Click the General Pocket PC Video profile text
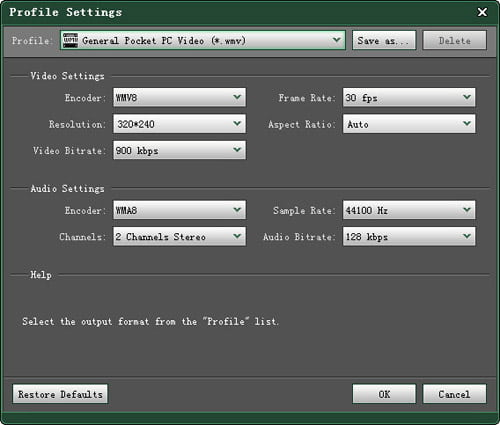The width and height of the screenshot is (500, 425). click(x=164, y=41)
